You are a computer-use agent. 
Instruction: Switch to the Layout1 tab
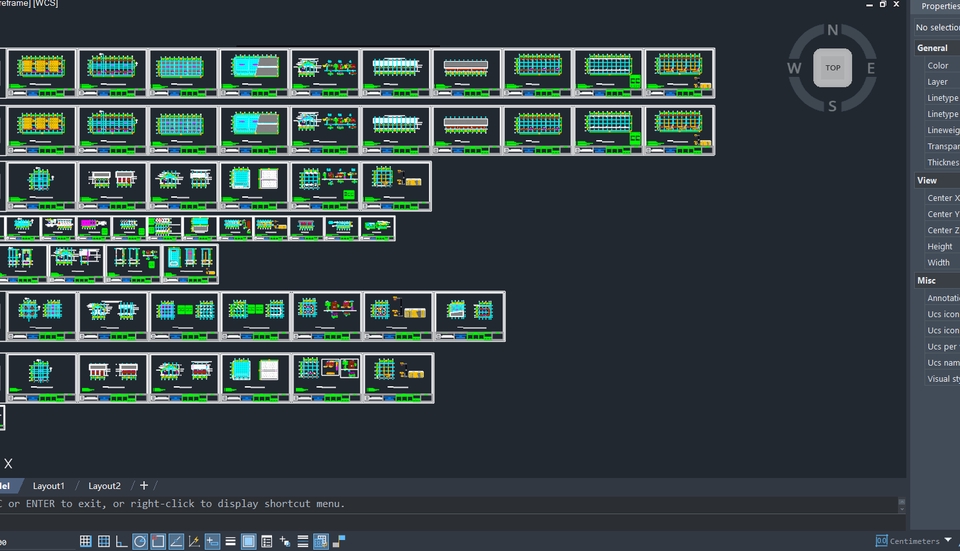[x=49, y=486]
